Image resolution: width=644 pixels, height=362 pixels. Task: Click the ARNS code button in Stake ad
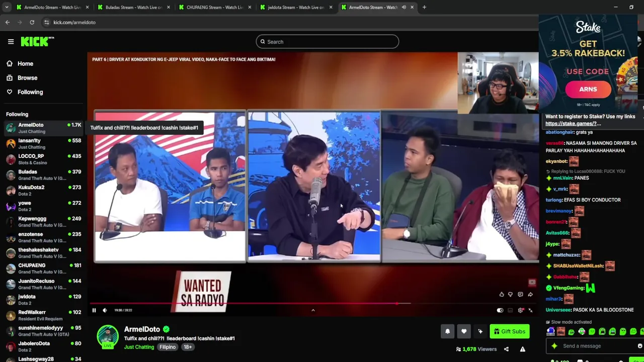pyautogui.click(x=588, y=89)
